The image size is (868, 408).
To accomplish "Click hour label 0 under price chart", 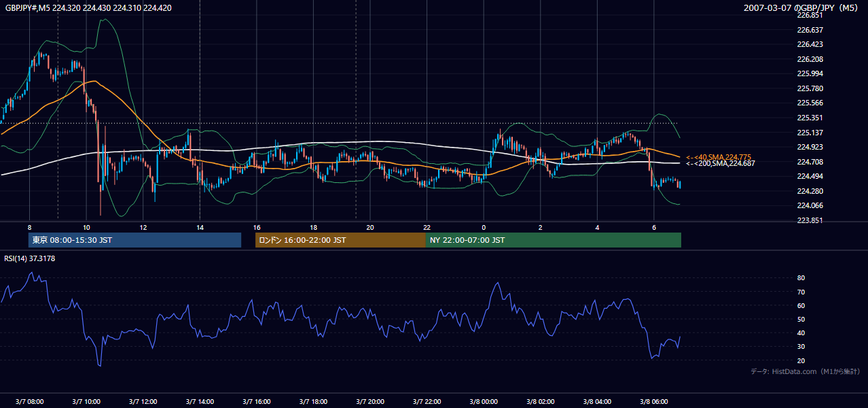I will [484, 227].
